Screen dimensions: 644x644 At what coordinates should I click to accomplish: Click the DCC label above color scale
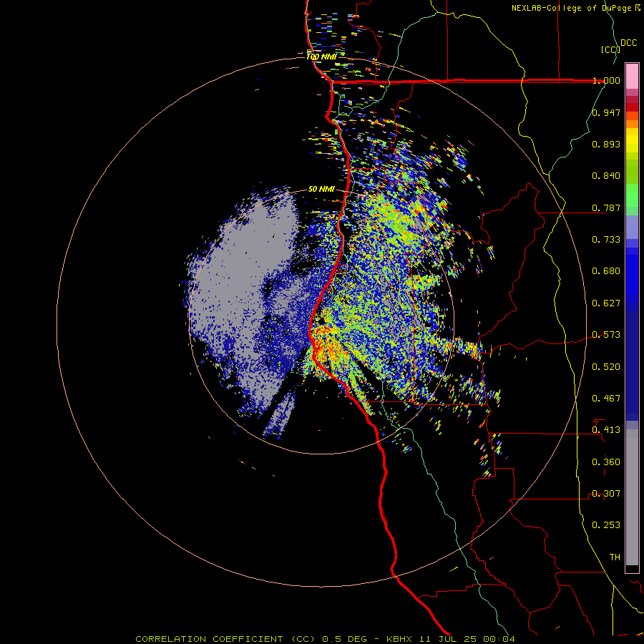[x=629, y=43]
